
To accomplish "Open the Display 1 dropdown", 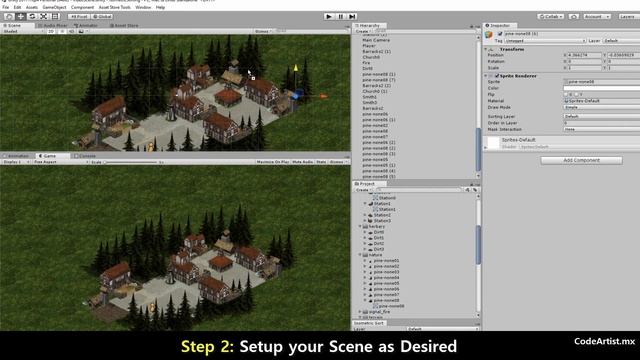I will point(16,162).
